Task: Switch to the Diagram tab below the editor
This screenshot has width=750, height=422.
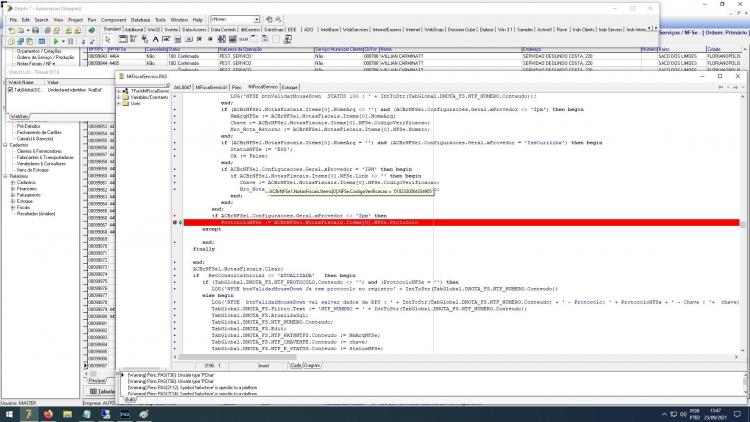Action: [x=312, y=365]
